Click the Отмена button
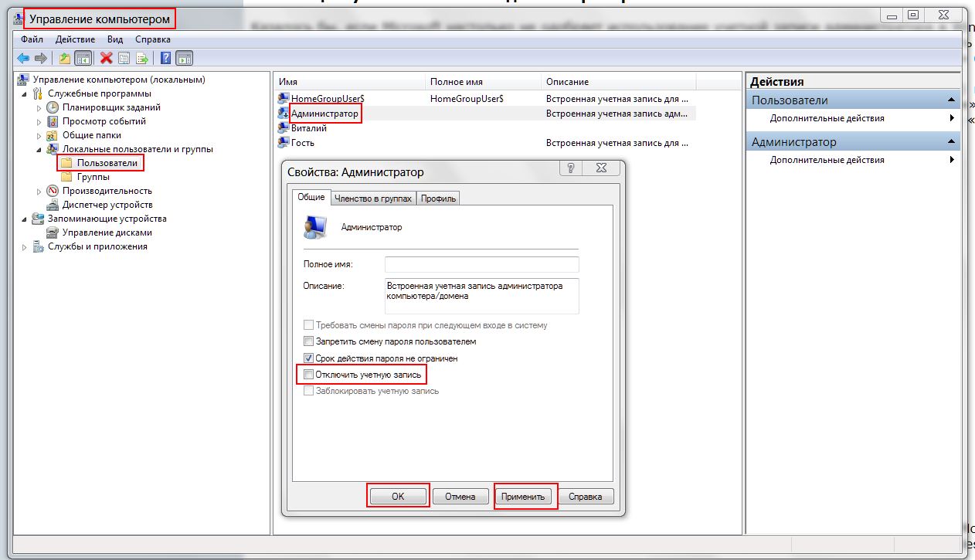The width and height of the screenshot is (975, 560). click(460, 496)
